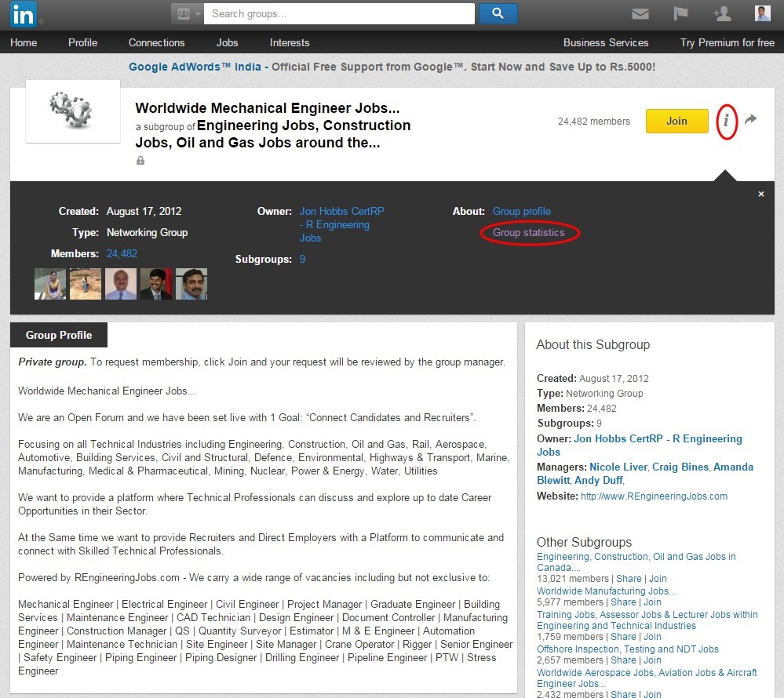This screenshot has height=698, width=784.
Task: Open Offshore Inspection, Testing and NDT Jobs
Action: pyautogui.click(x=628, y=649)
